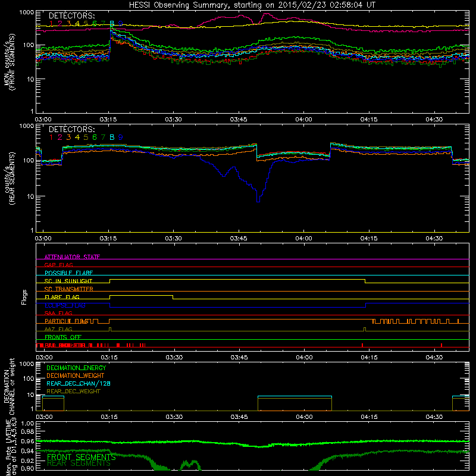Click the GAP_FLAG label
The image size is (476, 476).
pos(58,265)
